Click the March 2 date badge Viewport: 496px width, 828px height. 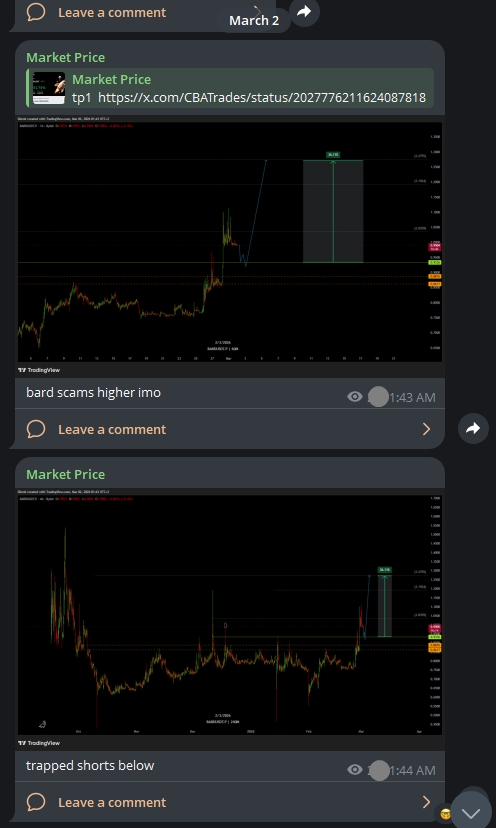coord(254,21)
